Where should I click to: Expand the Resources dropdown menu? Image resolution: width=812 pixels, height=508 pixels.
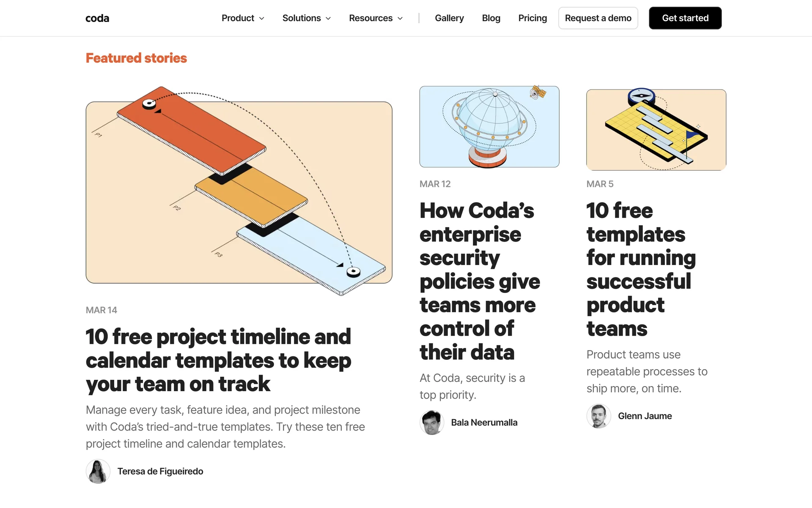[376, 18]
